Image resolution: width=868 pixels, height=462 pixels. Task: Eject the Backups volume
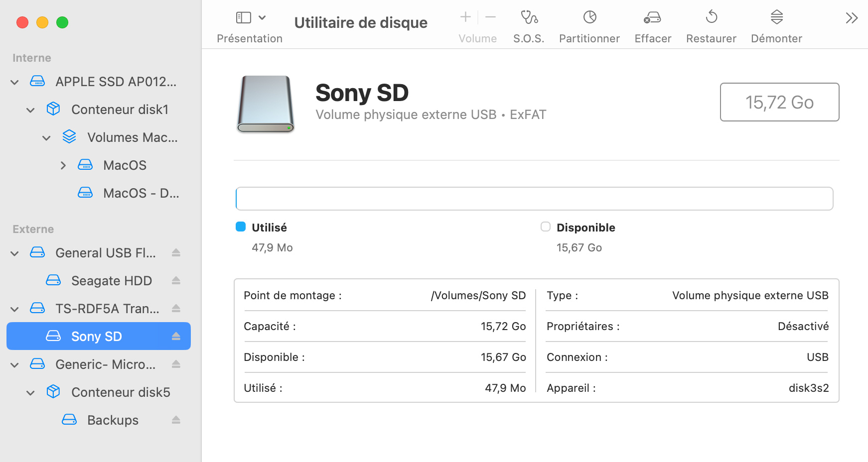point(176,420)
